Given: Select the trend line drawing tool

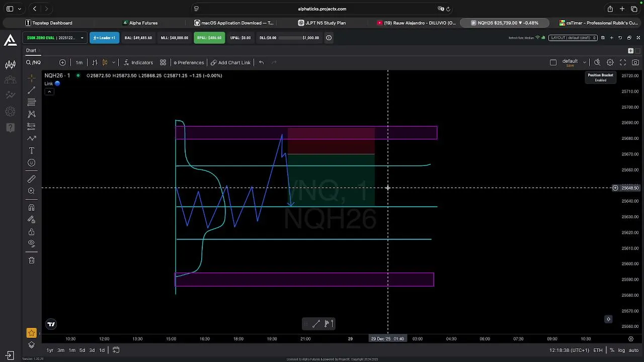Looking at the screenshot, I should pyautogui.click(x=31, y=90).
